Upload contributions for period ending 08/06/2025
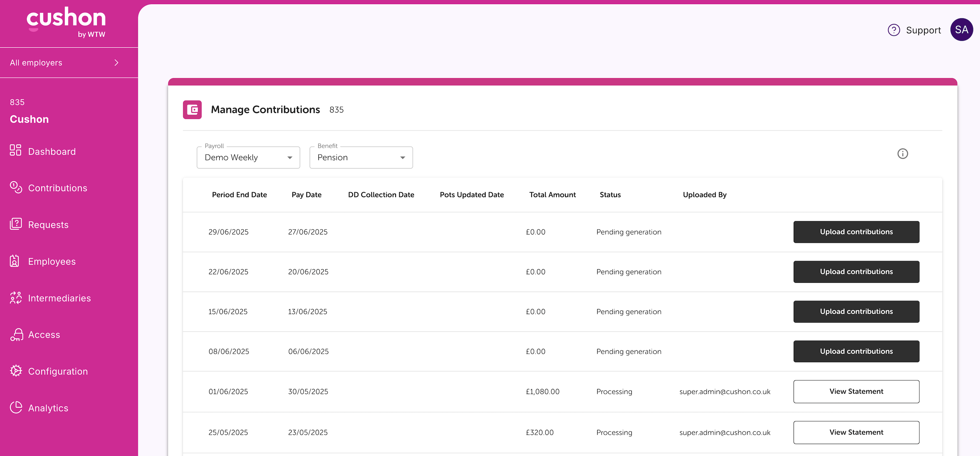Image resolution: width=980 pixels, height=456 pixels. click(856, 351)
